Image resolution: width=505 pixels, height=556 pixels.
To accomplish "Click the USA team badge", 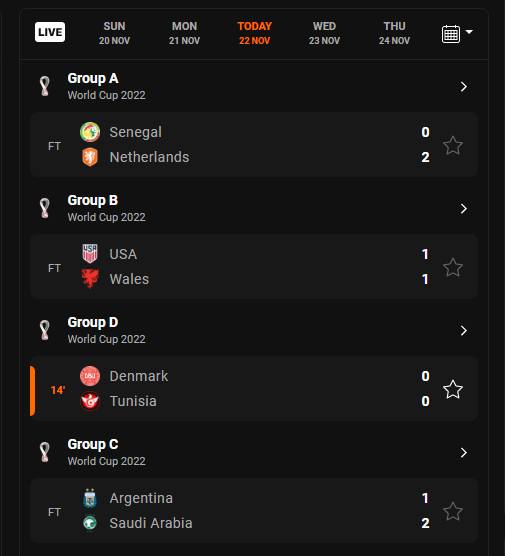I will pos(90,254).
